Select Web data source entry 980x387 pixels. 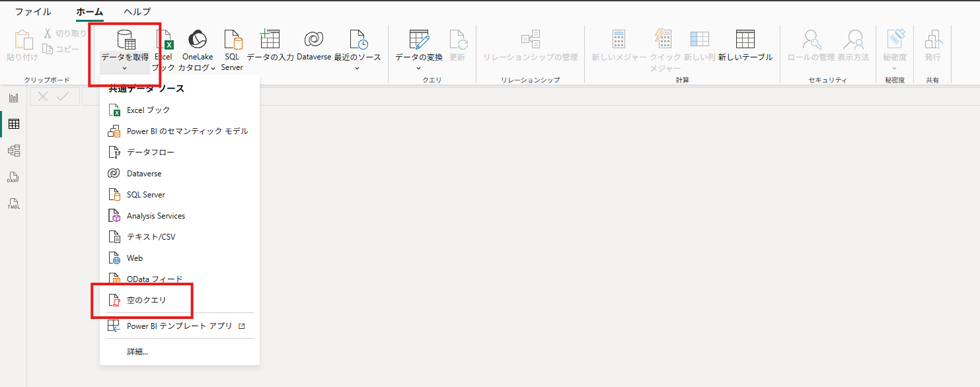point(180,258)
